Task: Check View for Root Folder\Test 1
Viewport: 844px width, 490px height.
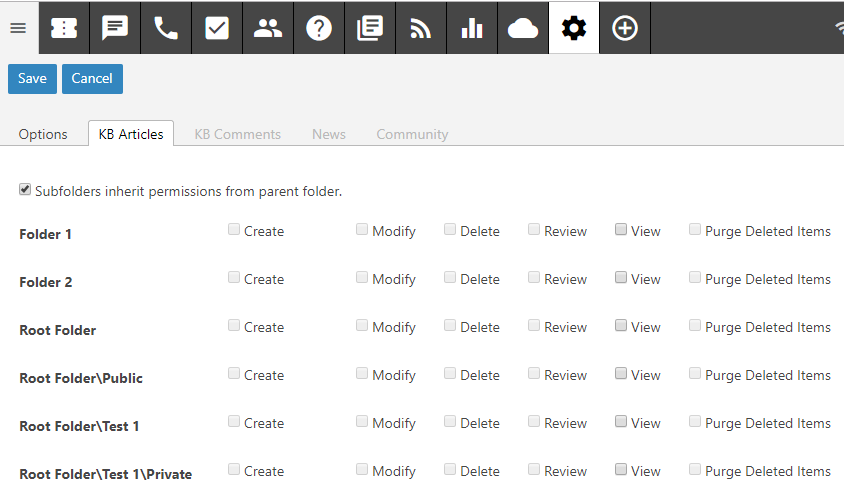Action: [x=621, y=422]
